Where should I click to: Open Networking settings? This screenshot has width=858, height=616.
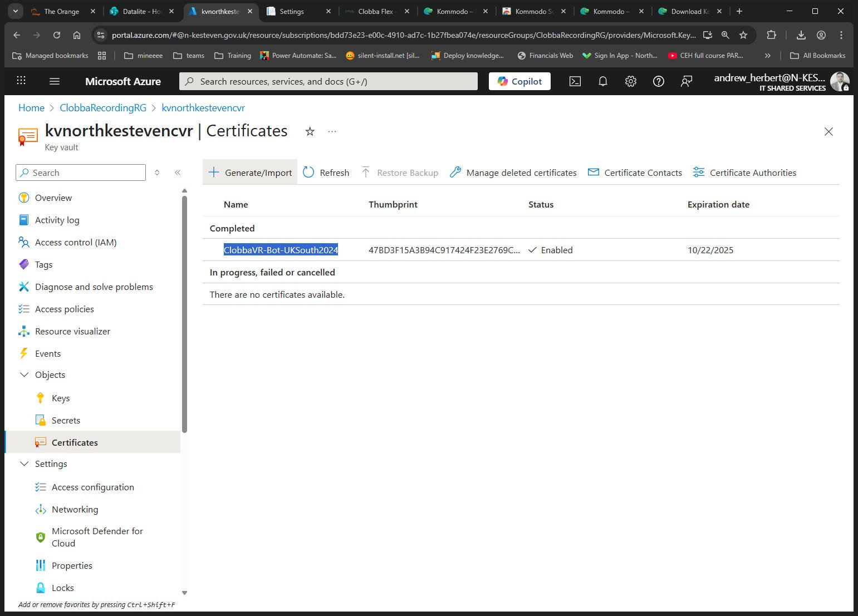pos(75,509)
